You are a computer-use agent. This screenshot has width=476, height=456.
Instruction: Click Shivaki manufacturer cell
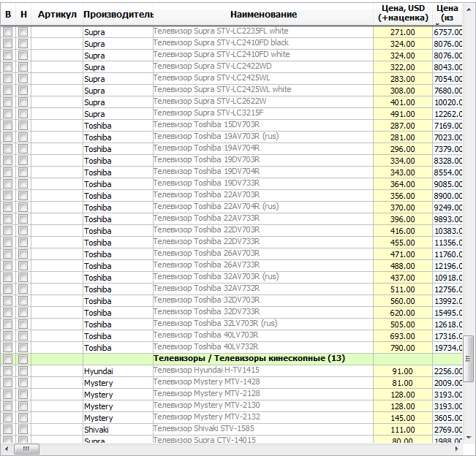pos(118,430)
